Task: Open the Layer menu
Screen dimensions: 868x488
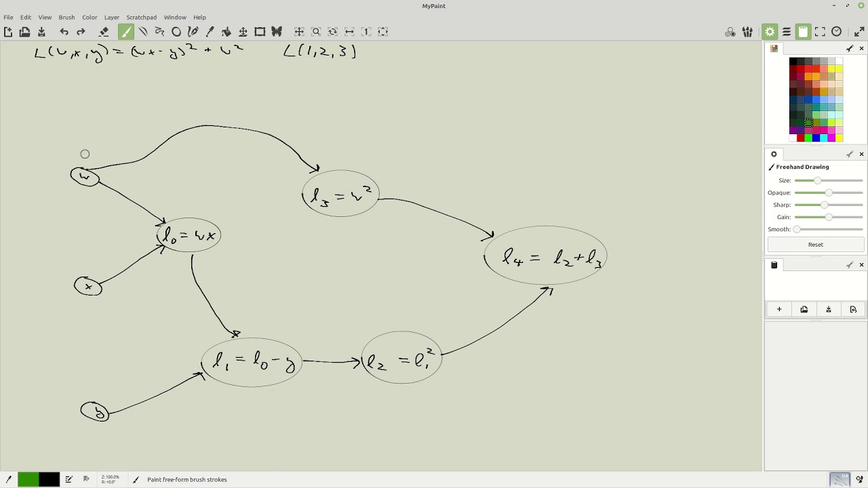Action: pos(112,17)
